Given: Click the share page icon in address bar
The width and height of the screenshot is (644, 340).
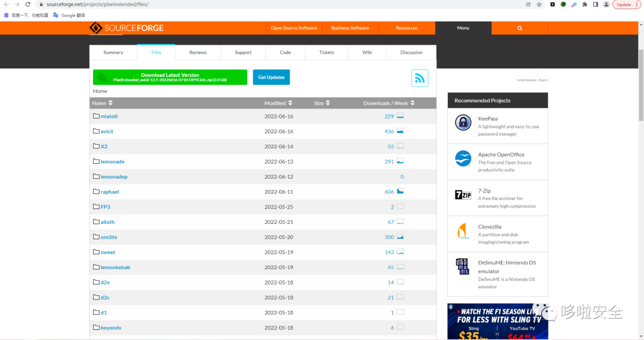Looking at the screenshot, I should pos(528,5).
